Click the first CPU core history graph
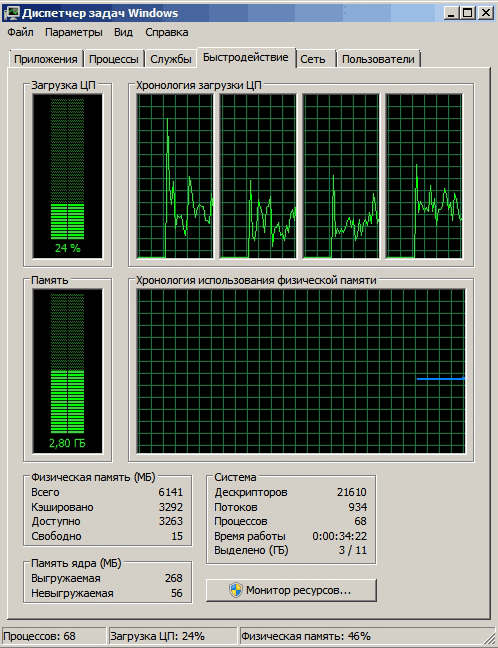The image size is (498, 648). (175, 176)
